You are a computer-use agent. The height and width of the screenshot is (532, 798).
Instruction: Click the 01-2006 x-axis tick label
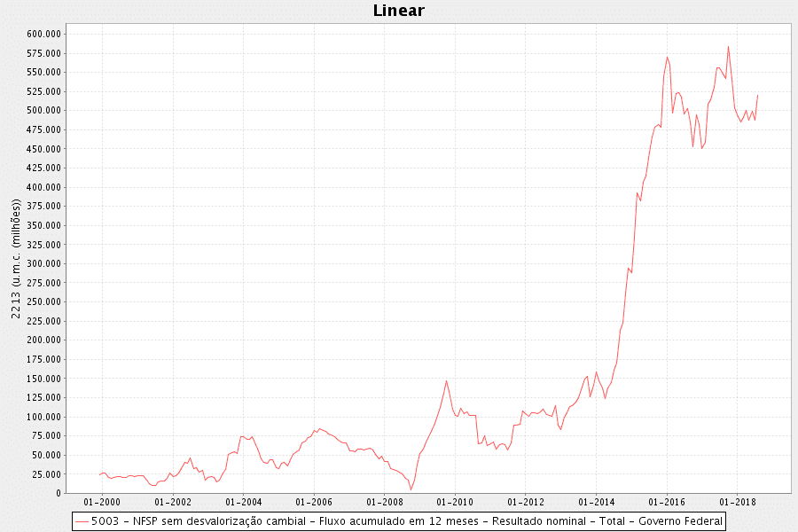pyautogui.click(x=313, y=502)
